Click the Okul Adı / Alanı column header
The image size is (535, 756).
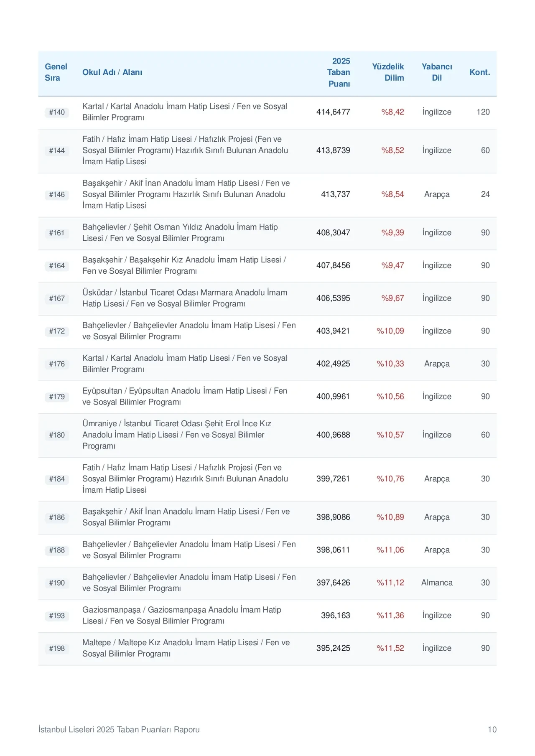click(112, 72)
